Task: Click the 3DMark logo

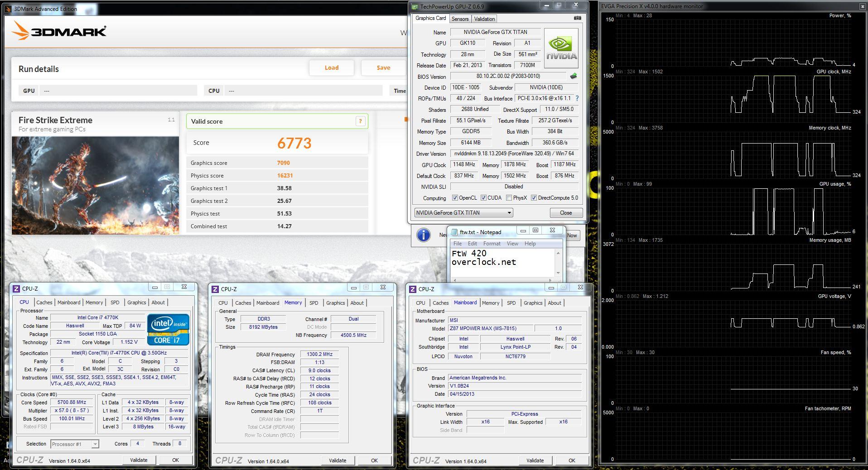Action: 59,31
